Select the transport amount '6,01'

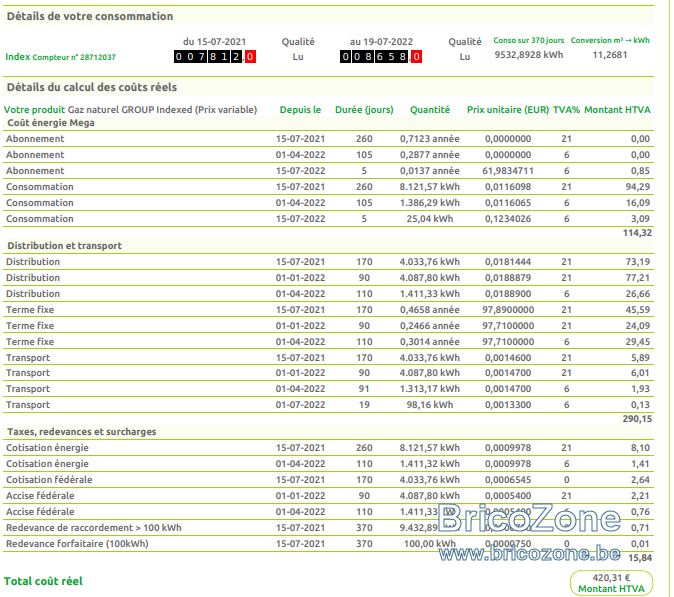point(640,373)
